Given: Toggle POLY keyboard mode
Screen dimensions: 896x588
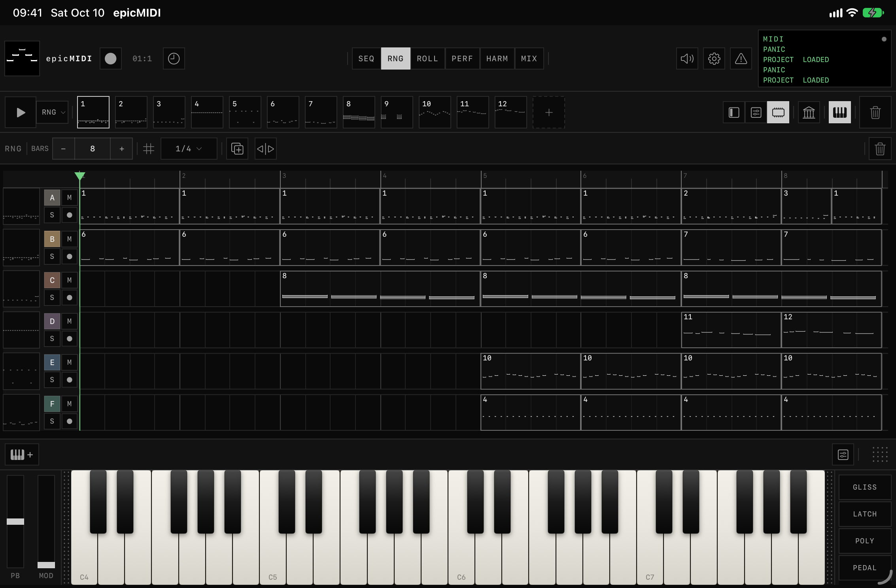Looking at the screenshot, I should point(865,541).
